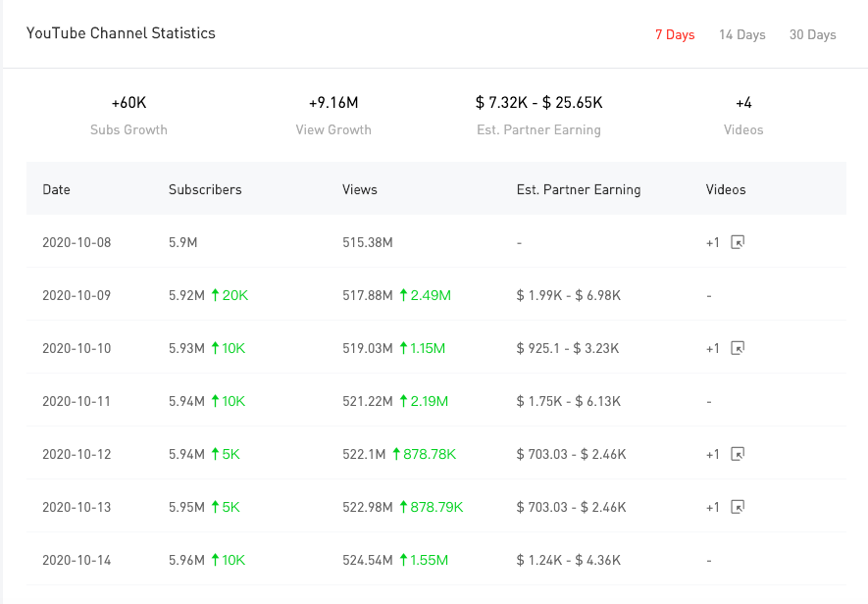Click the green 20K subscriber increase
The width and height of the screenshot is (868, 604).
click(230, 295)
